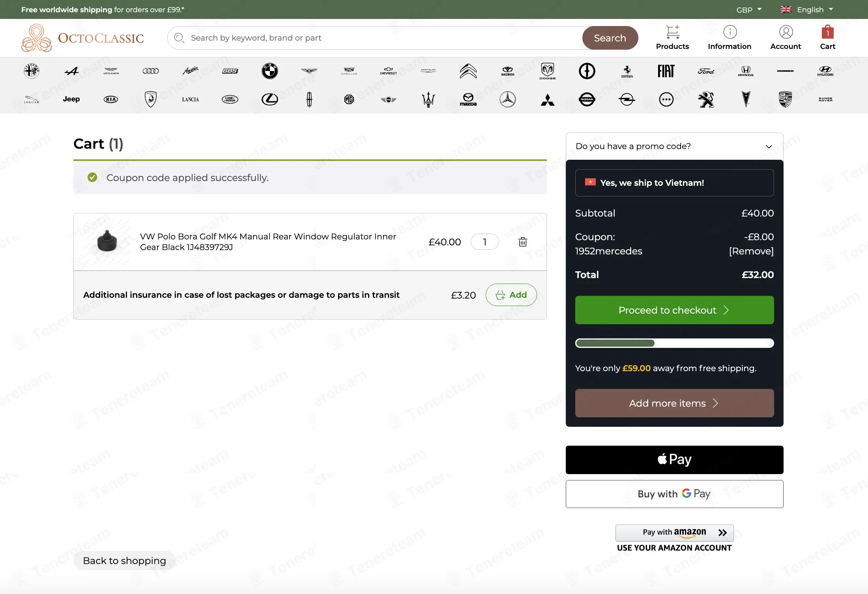Open the Products menu icon
Screen dimensions: 868x594
[x=672, y=38]
